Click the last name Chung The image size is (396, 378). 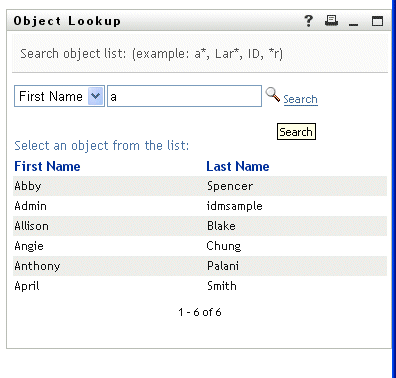coord(224,246)
